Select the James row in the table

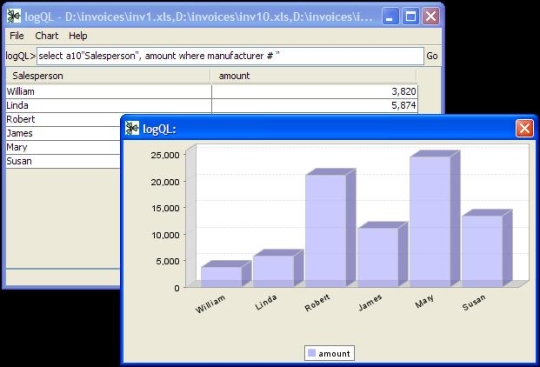63,133
